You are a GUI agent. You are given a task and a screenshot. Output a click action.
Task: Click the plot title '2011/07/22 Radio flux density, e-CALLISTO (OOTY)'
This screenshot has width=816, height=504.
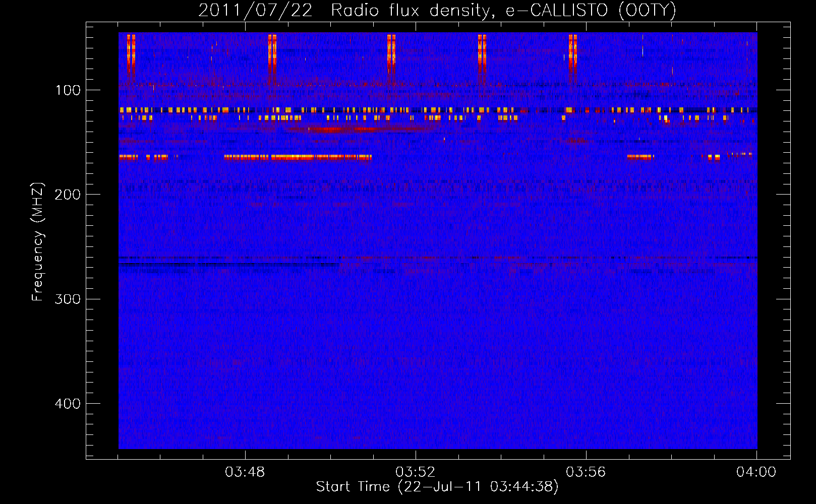pyautogui.click(x=437, y=11)
